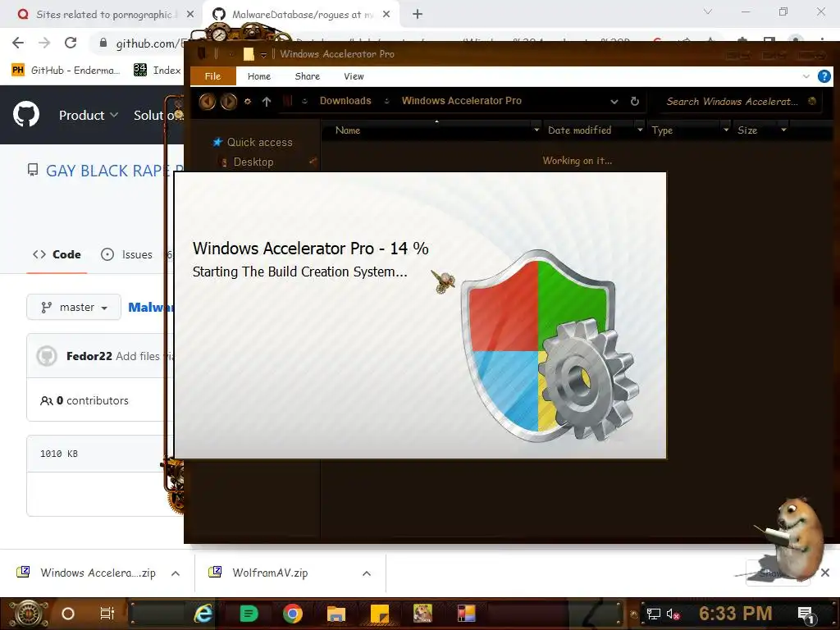Open the 'Windows Accelera....zip' download menu chevron
840x630 pixels.
coord(176,573)
